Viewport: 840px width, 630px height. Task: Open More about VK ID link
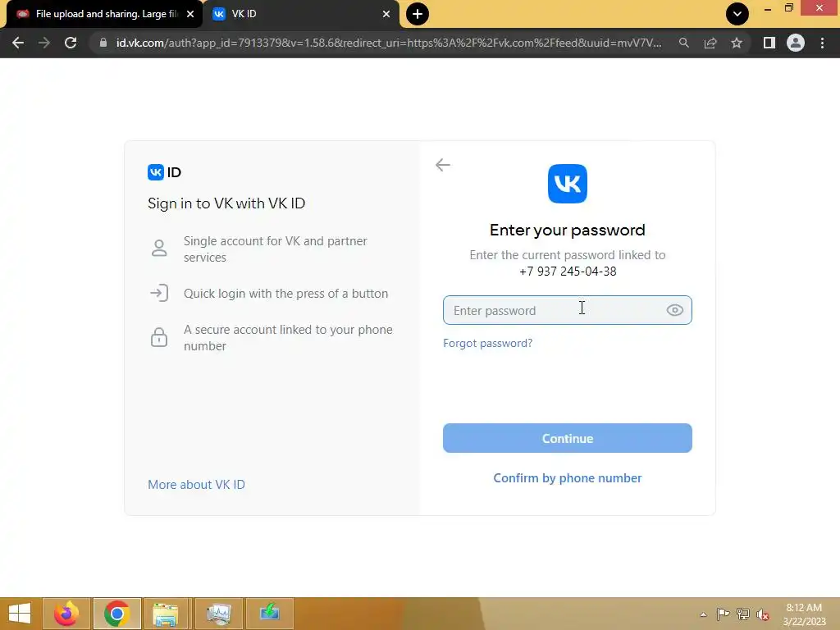coord(196,484)
